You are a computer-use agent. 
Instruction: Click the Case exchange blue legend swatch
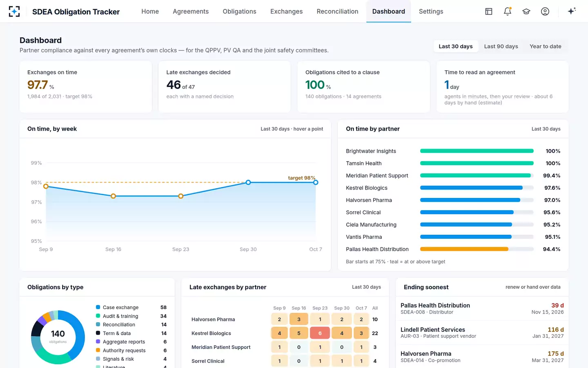point(98,307)
